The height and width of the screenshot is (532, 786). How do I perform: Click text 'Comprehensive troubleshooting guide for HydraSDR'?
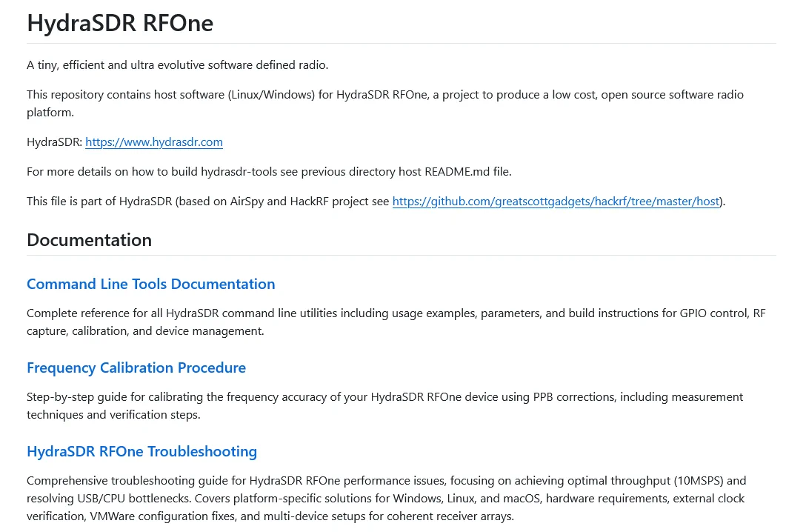164,481
